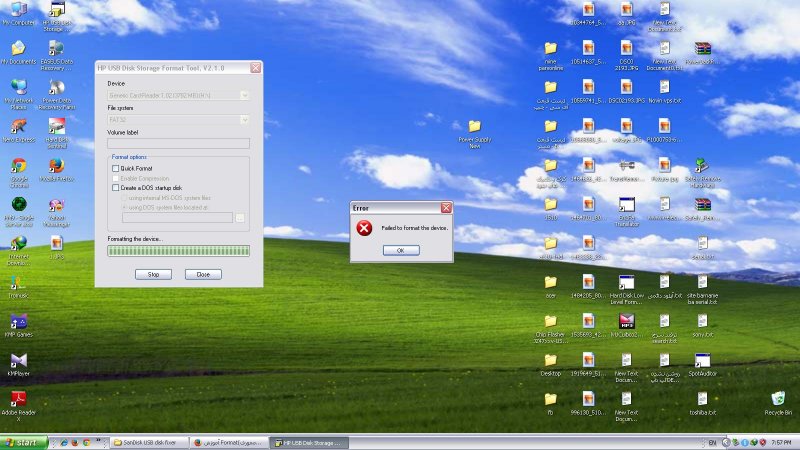The height and width of the screenshot is (450, 800).
Task: Open the SpotAuditor desktop shortcut
Action: (x=703, y=365)
